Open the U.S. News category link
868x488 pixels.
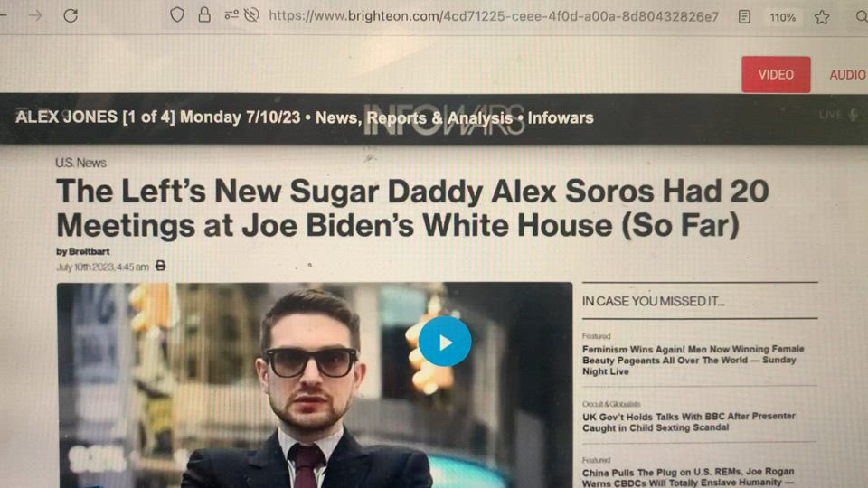(x=80, y=163)
